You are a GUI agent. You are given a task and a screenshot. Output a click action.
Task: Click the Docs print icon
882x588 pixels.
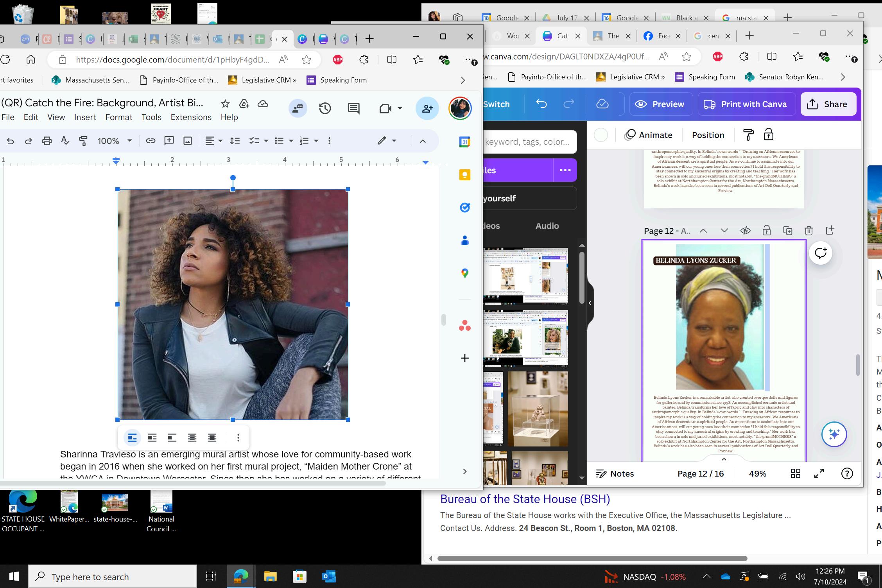[x=47, y=141]
